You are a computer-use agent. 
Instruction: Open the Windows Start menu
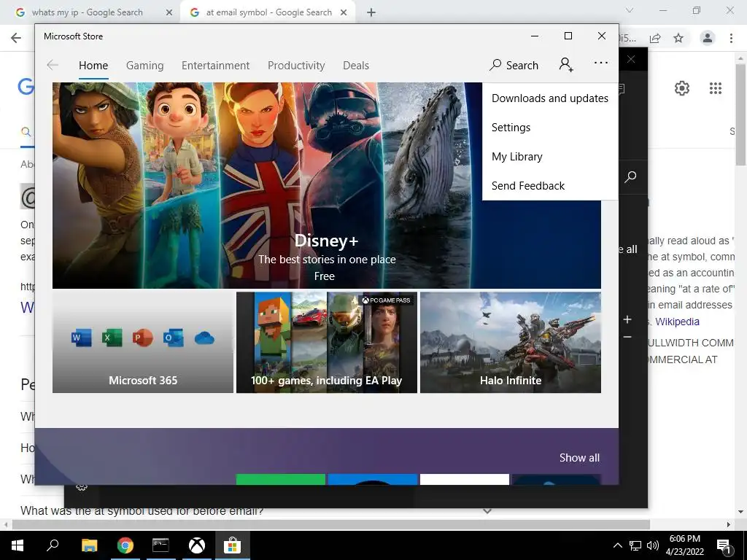(18, 545)
